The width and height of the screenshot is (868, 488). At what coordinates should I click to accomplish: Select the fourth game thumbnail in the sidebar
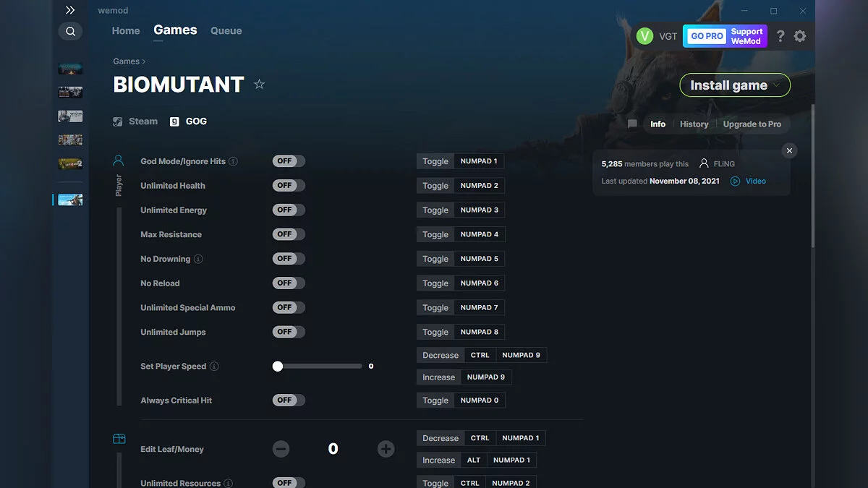(x=70, y=140)
